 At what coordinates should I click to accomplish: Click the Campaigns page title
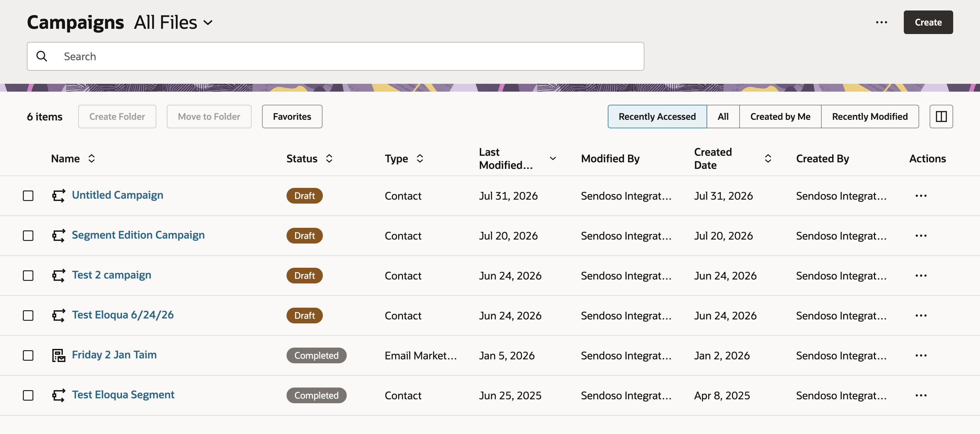tap(75, 23)
